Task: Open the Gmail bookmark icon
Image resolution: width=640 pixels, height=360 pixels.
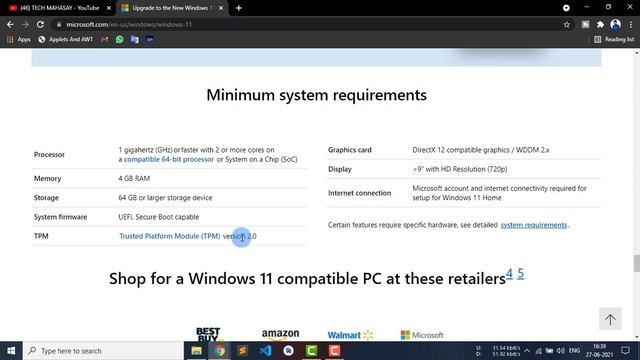Action: (x=104, y=39)
